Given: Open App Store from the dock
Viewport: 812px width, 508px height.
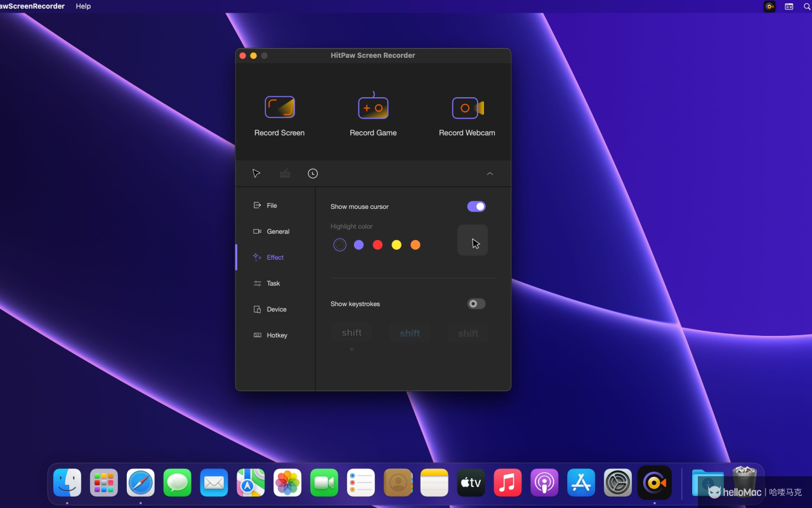Looking at the screenshot, I should coord(581,483).
